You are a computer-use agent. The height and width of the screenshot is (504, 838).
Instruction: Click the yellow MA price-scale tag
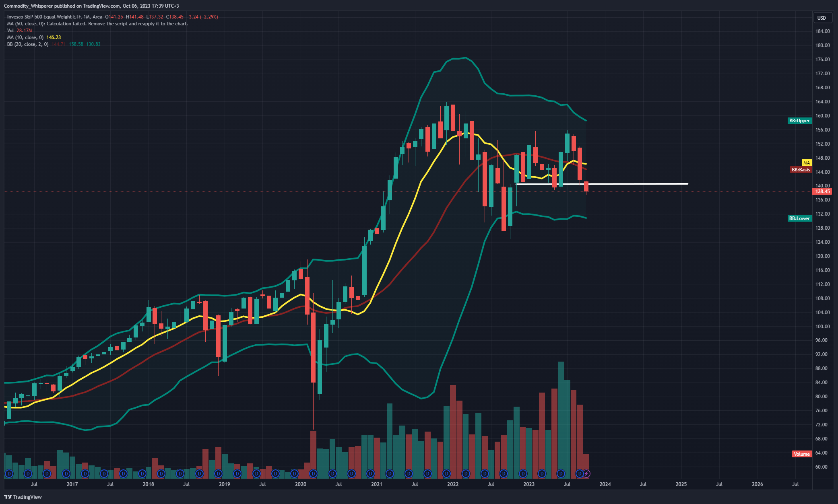(806, 163)
